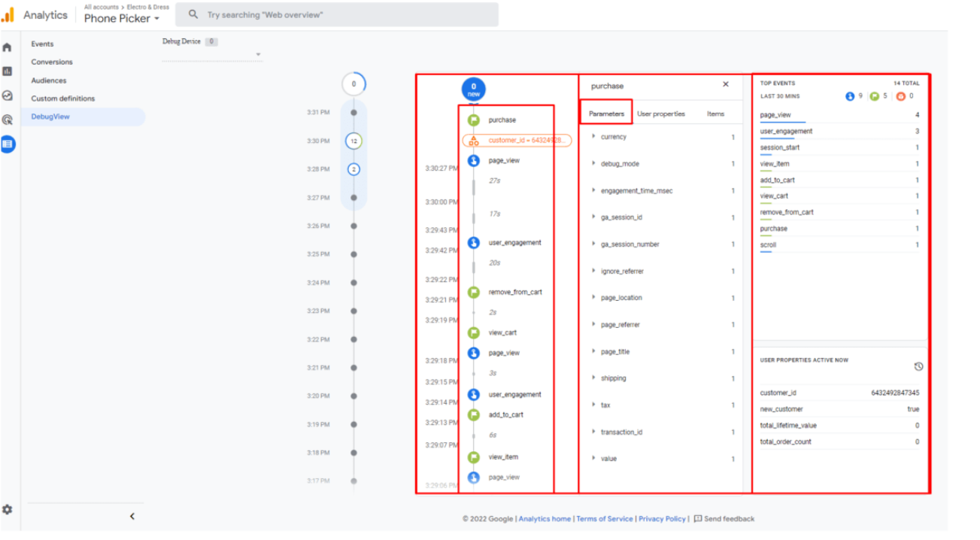Image resolution: width=980 pixels, height=540 pixels.
Task: Close the purchase details panel
Action: [726, 85]
